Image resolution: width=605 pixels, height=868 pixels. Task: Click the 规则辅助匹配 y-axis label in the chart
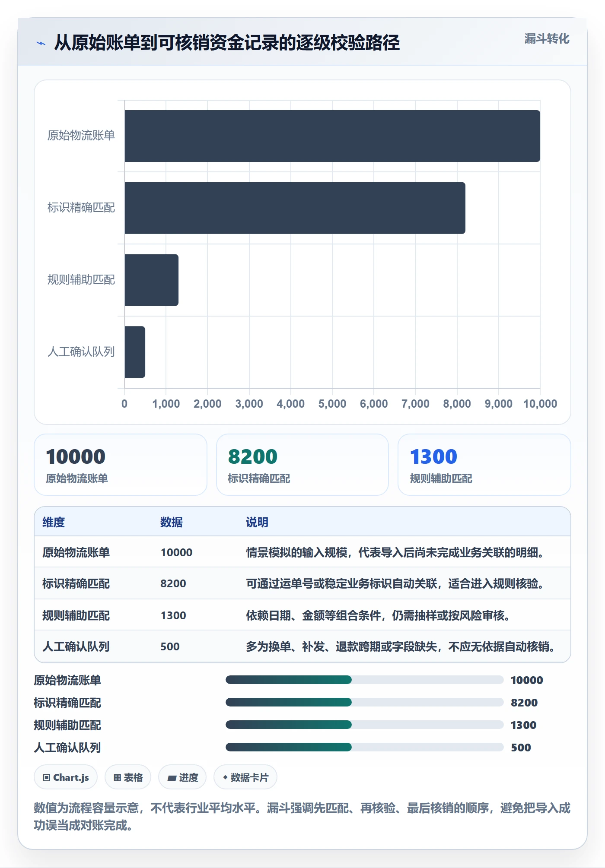point(81,280)
